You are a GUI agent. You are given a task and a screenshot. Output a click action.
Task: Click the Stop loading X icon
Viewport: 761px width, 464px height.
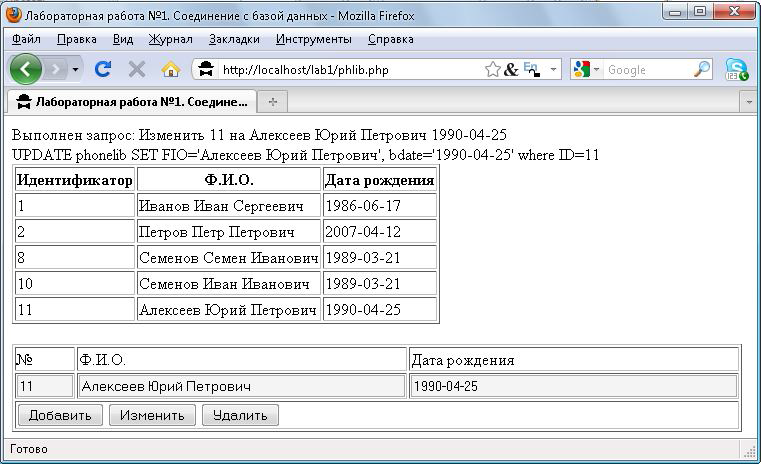(x=137, y=69)
